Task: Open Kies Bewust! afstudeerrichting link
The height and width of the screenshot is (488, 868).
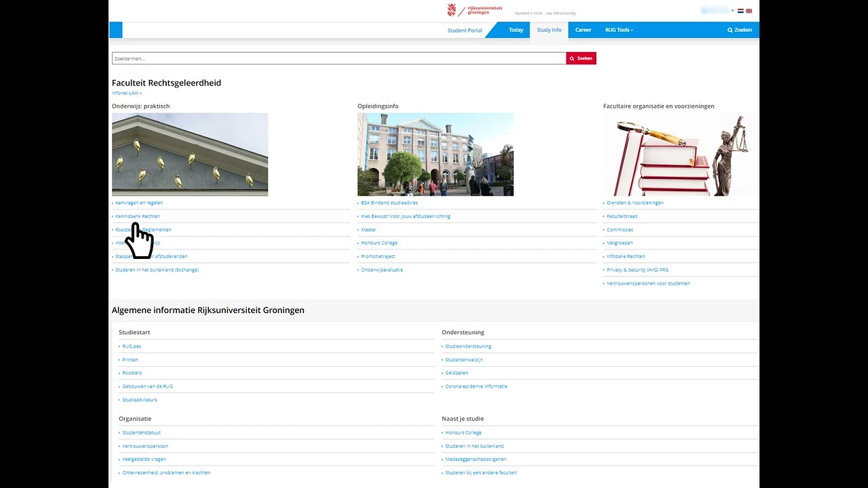Action: [x=406, y=216]
